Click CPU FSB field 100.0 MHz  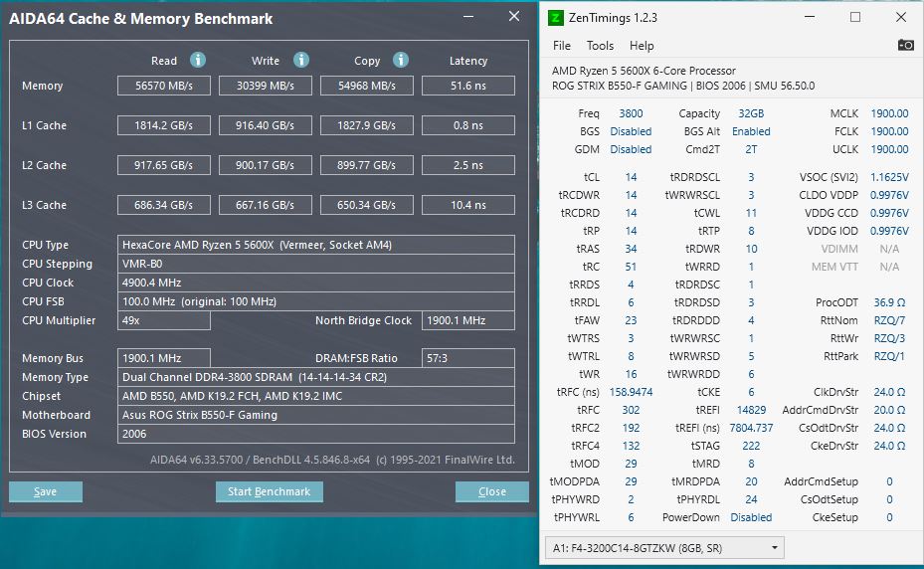click(x=316, y=301)
